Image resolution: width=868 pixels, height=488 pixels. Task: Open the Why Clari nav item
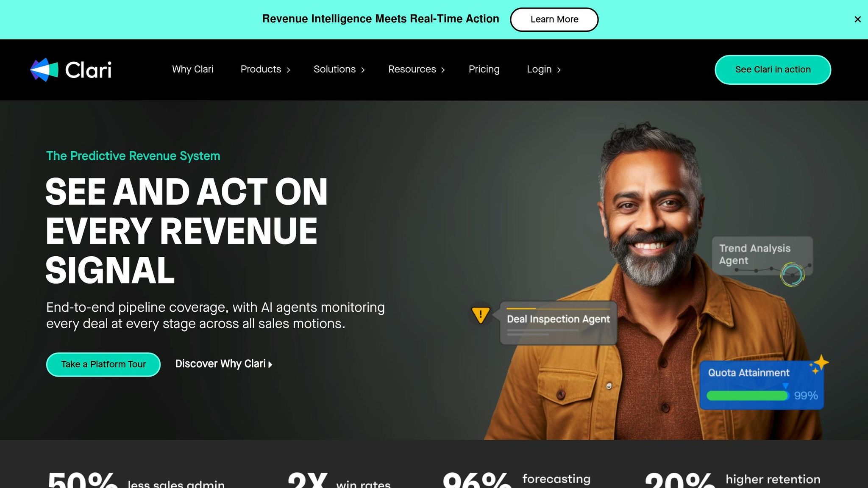[x=192, y=69]
